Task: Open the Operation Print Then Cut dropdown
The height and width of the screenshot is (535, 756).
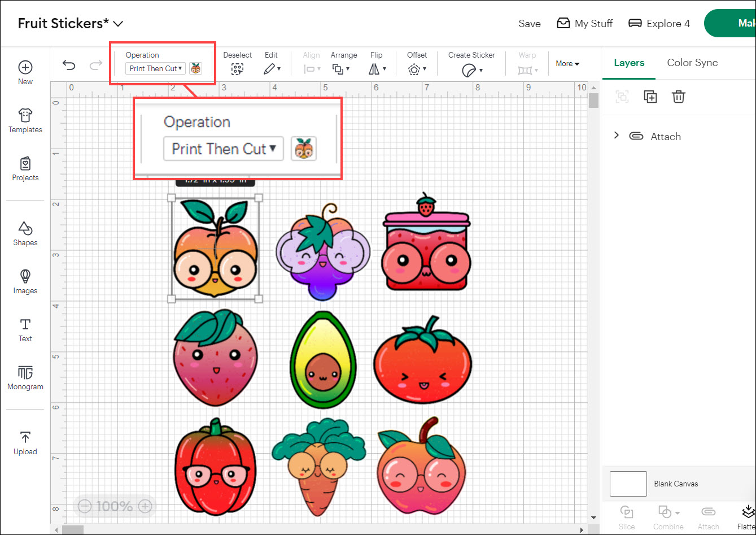Action: (156, 68)
